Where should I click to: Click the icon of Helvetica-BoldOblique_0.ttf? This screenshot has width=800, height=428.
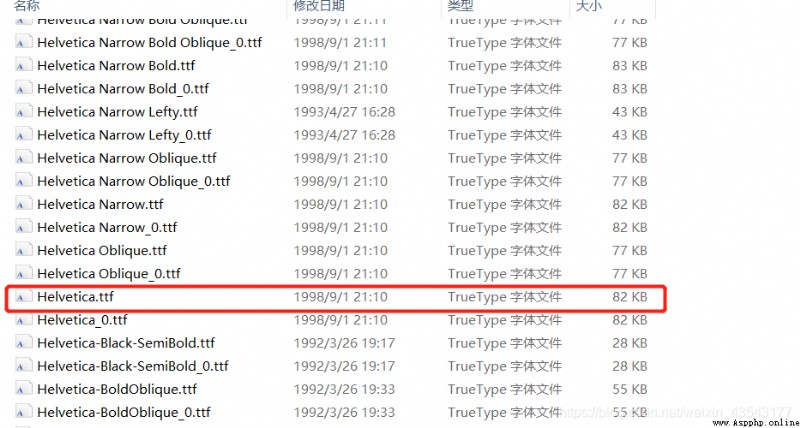(23, 412)
